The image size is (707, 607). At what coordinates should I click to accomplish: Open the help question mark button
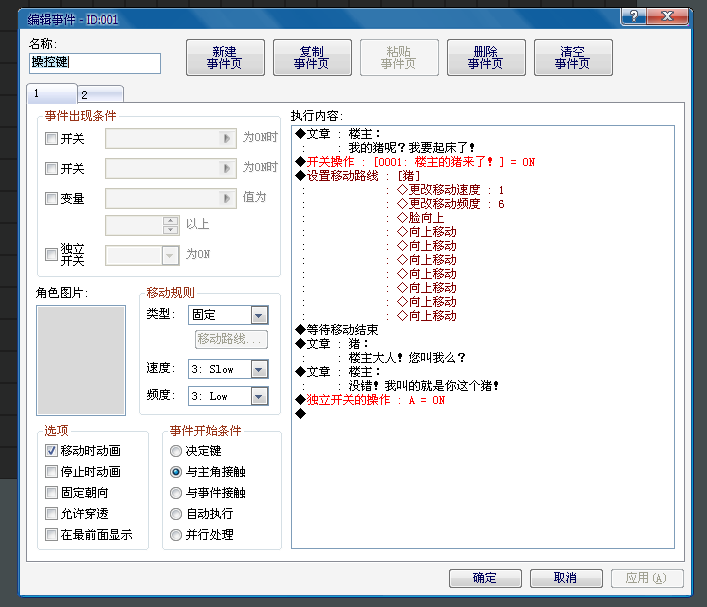(x=634, y=16)
